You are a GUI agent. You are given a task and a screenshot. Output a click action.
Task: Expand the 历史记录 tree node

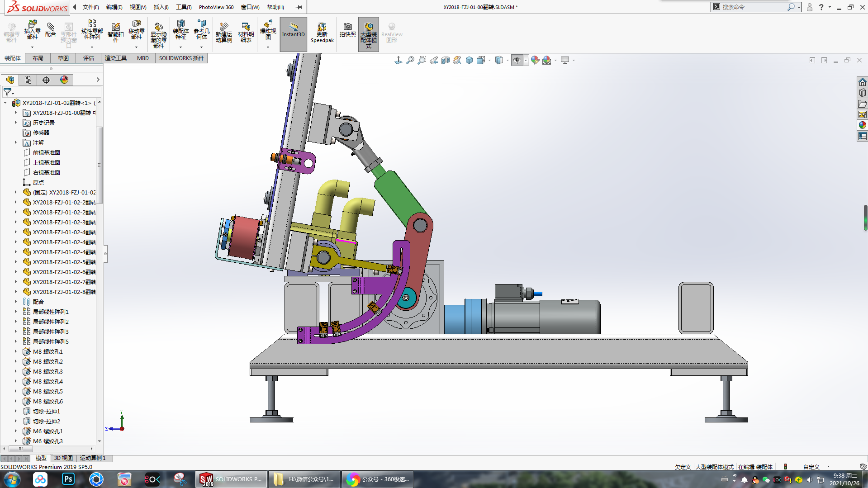pyautogui.click(x=15, y=123)
